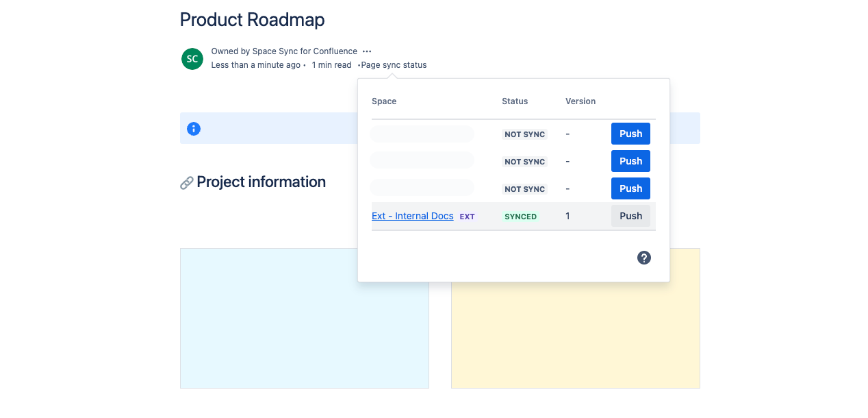Viewport: 868px width, 418px height.
Task: Click Push in the third NOT SYNC row
Action: (630, 188)
